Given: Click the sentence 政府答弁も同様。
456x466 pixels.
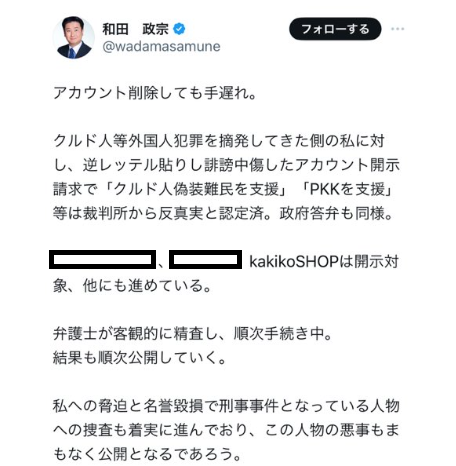Looking at the screenshot, I should coord(337,213).
